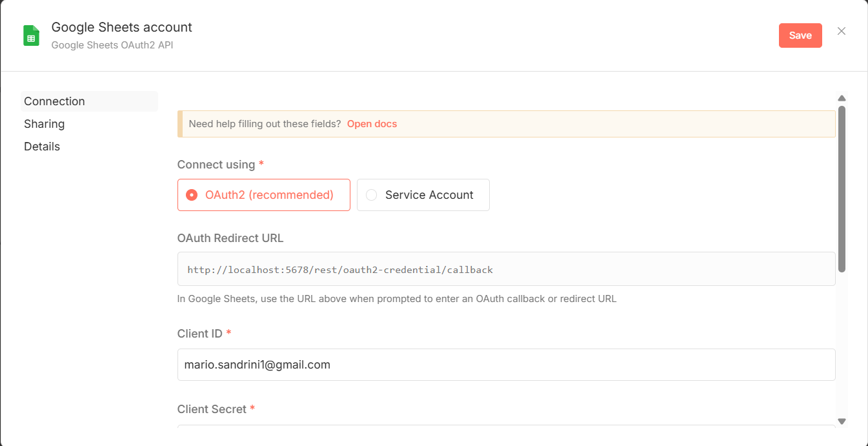Focus the Client ID input field
The height and width of the screenshot is (446, 868).
pos(506,365)
